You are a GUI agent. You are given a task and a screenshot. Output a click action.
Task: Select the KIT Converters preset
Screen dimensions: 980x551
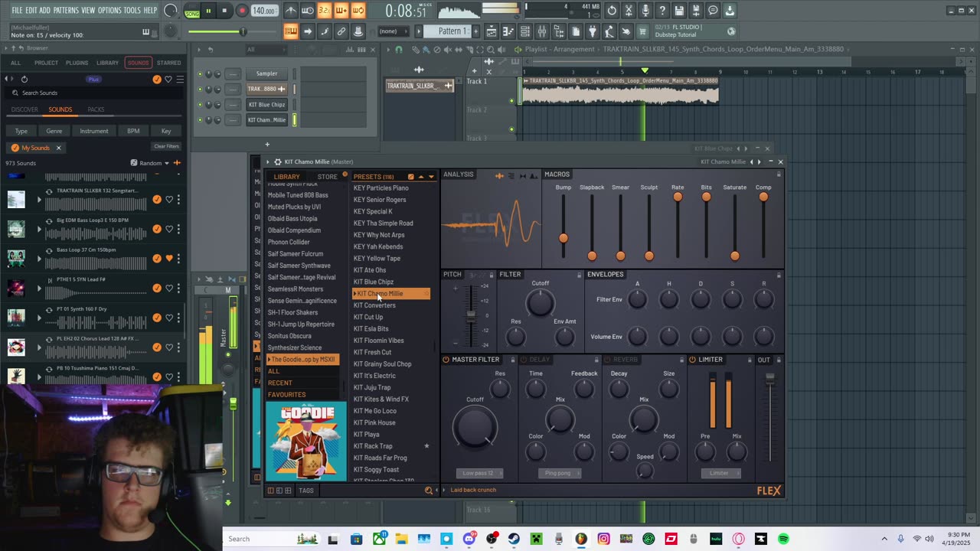coord(374,305)
